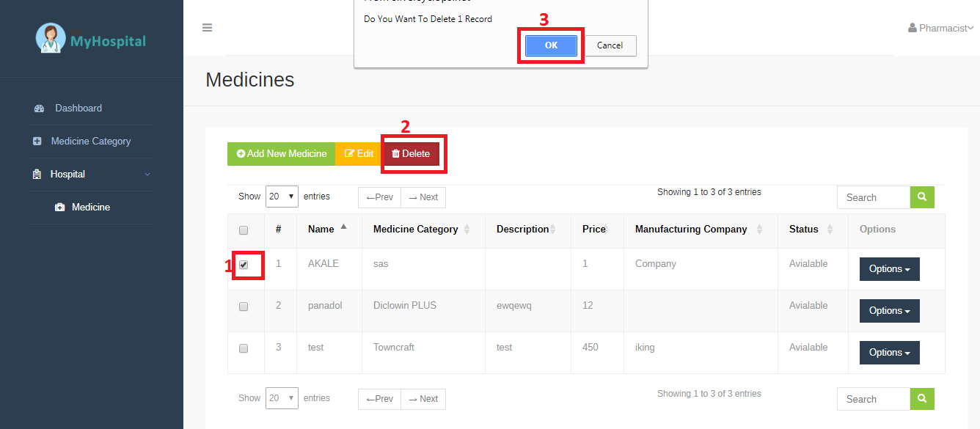The width and height of the screenshot is (980, 429).
Task: Click the green search icon above table
Action: tap(922, 197)
